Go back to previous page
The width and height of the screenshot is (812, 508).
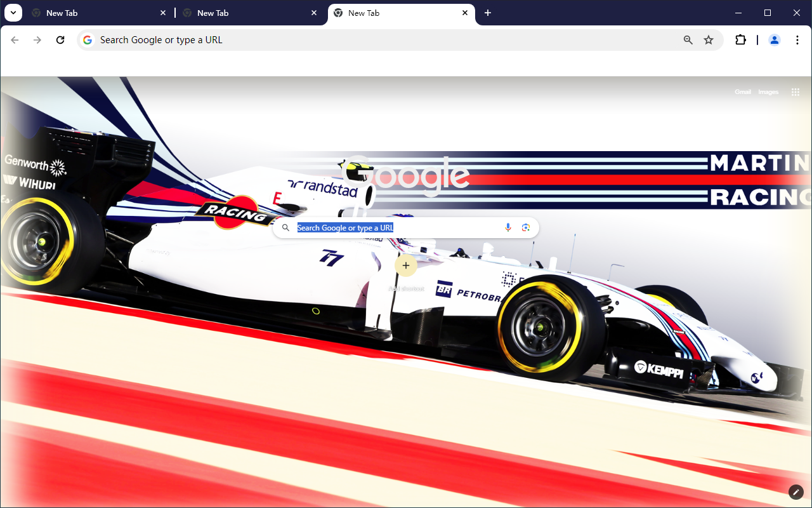pos(15,40)
